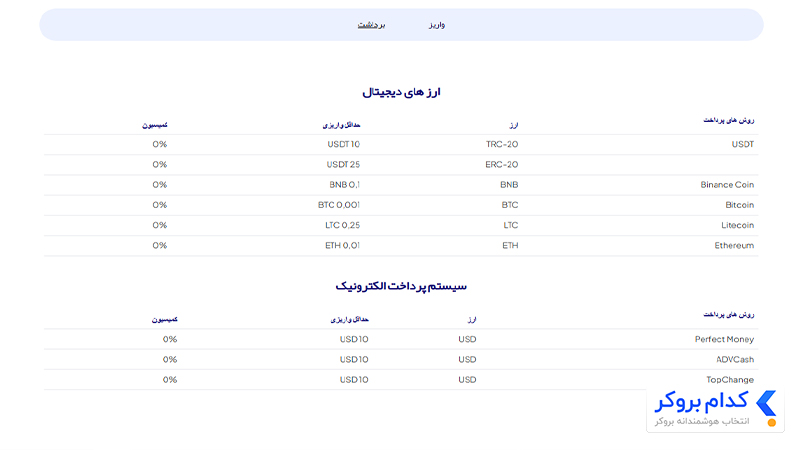Image resolution: width=800 pixels, height=450 pixels.
Task: Select the Bitcoin payment method
Action: (739, 205)
